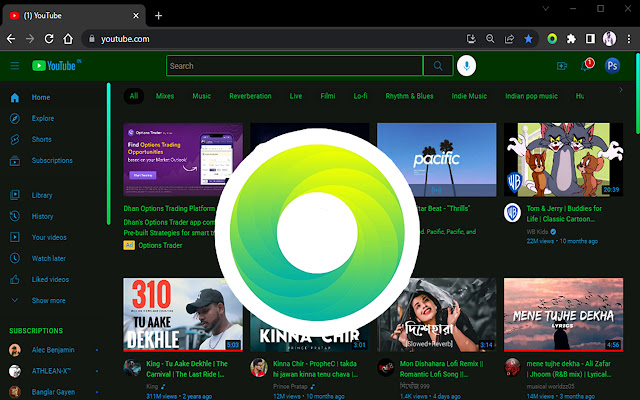Toggle the browser side panel icon

(x=590, y=39)
